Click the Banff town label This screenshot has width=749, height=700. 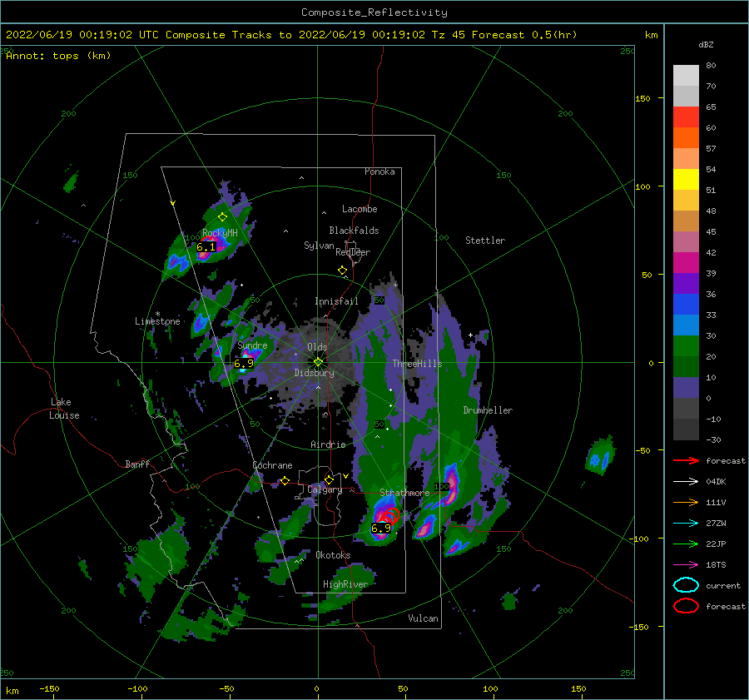(137, 464)
